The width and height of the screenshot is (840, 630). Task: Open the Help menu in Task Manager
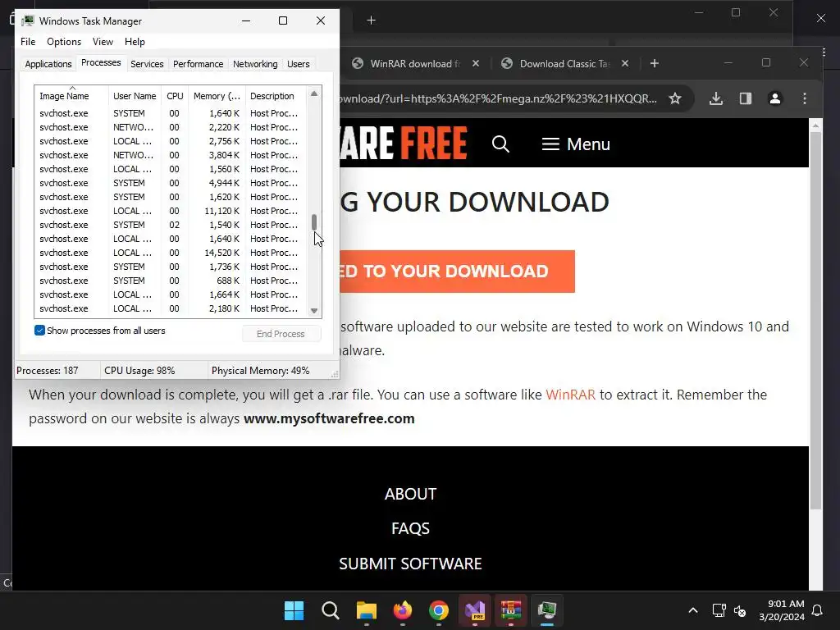point(135,42)
